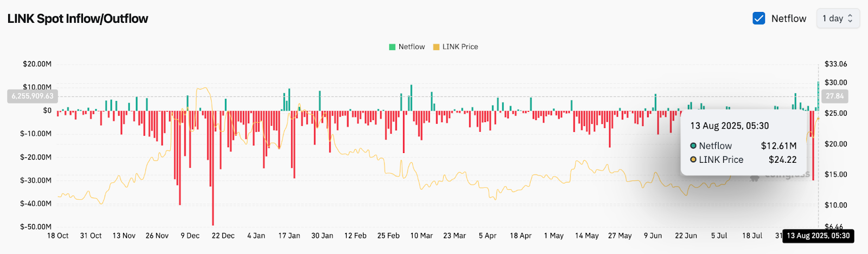The height and width of the screenshot is (254, 868).
Task: Click the 27.84 price crosshair label
Action: coord(834,96)
